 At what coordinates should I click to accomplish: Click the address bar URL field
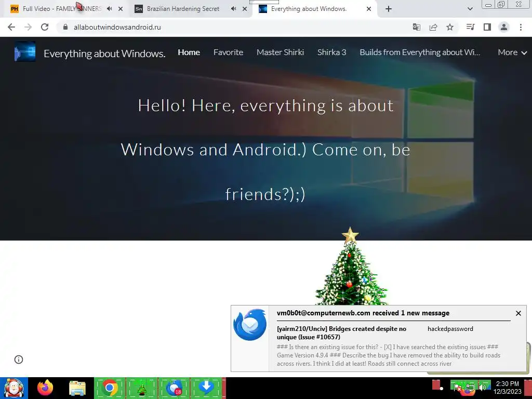coord(234,27)
